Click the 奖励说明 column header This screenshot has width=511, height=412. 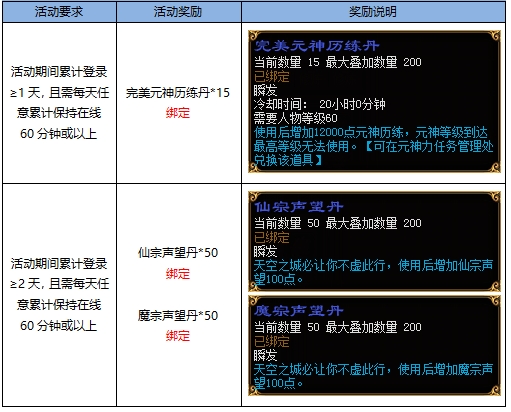tap(373, 12)
